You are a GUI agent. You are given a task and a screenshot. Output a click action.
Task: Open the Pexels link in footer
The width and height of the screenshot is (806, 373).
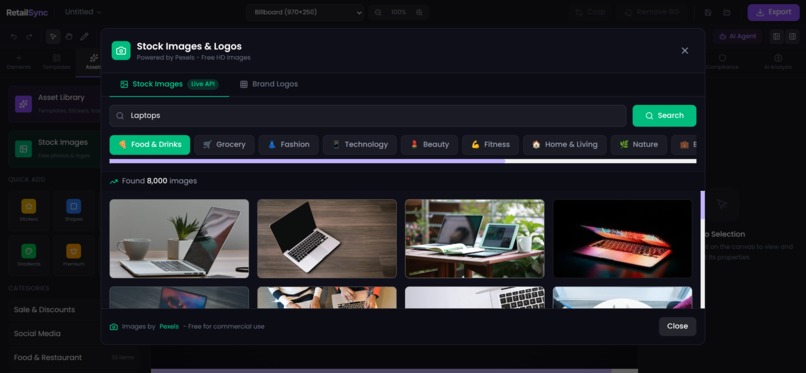tap(169, 326)
